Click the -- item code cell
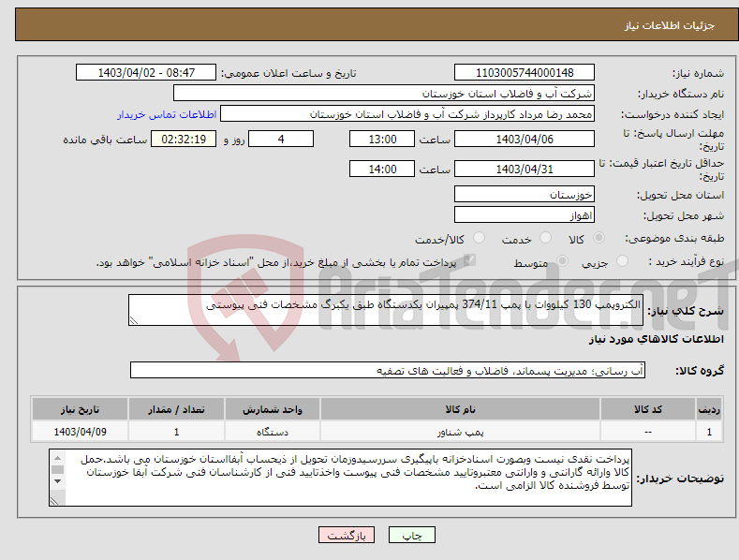 tap(648, 432)
